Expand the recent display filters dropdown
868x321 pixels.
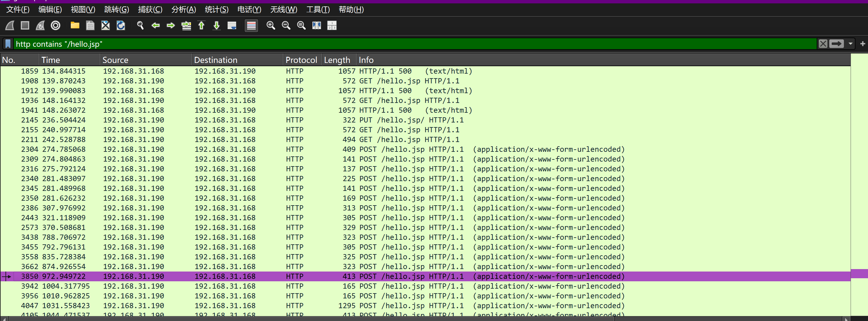click(851, 44)
